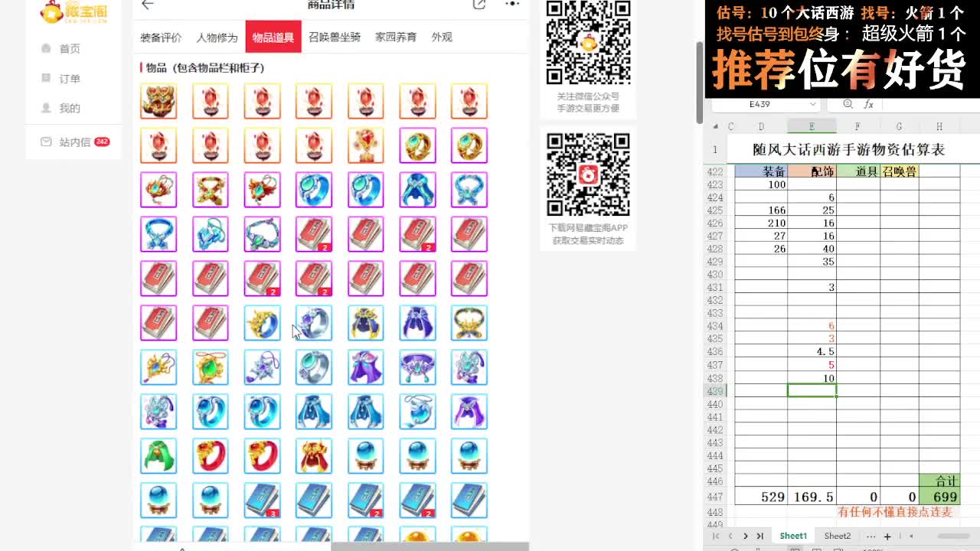Image resolution: width=980 pixels, height=551 pixels.
Task: Add a new worksheet with the plus icon
Action: coord(887,536)
